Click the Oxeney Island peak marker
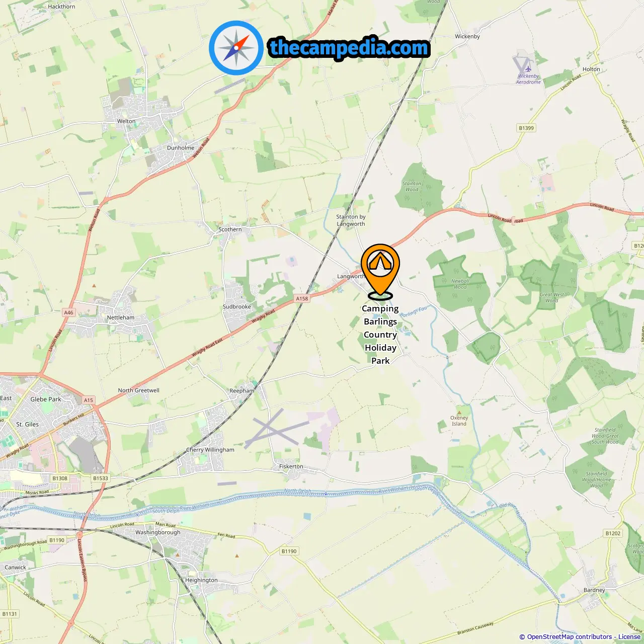 (x=459, y=412)
